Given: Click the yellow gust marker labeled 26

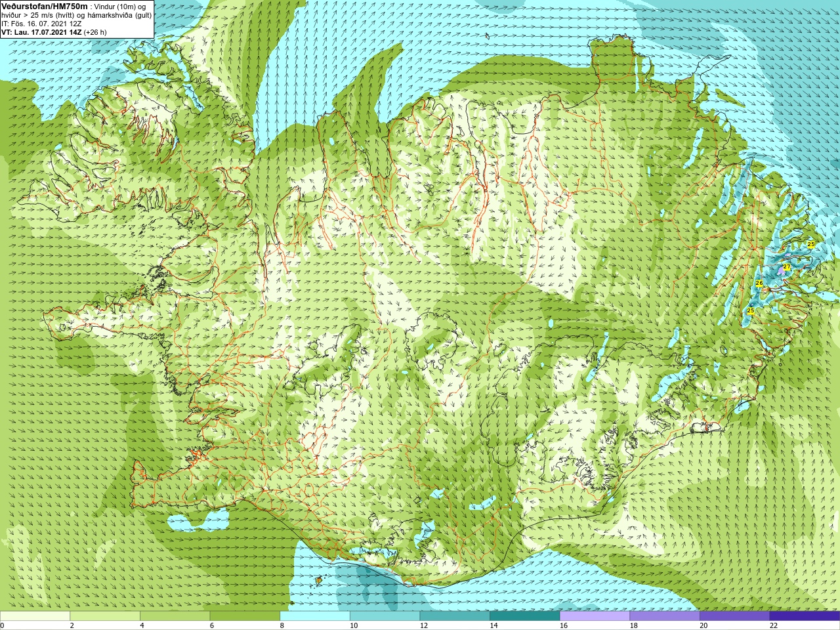Looking at the screenshot, I should click(759, 283).
